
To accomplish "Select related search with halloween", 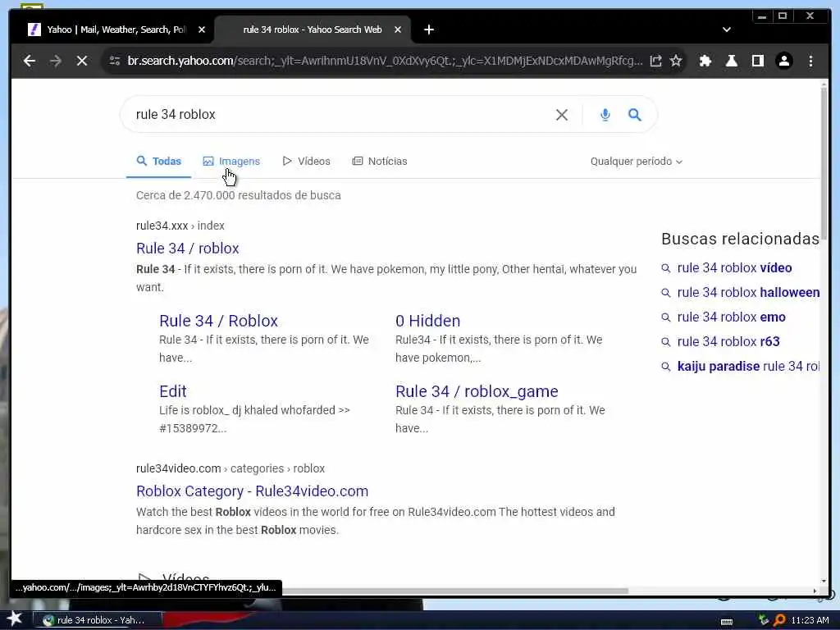I will pos(748,293).
